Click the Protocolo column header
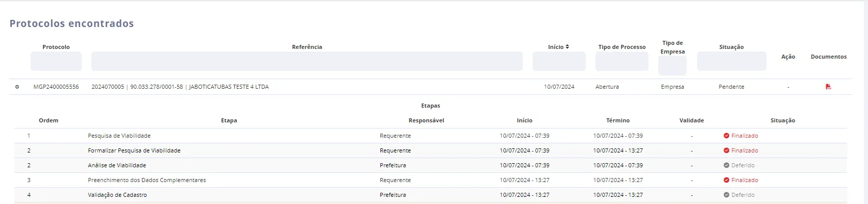Image resolution: width=868 pixels, height=204 pixels. (56, 47)
